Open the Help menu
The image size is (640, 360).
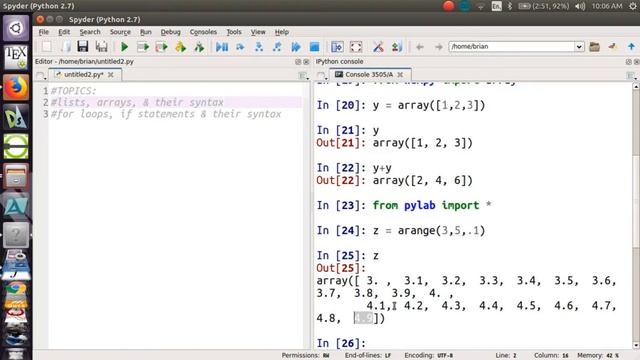tap(282, 32)
